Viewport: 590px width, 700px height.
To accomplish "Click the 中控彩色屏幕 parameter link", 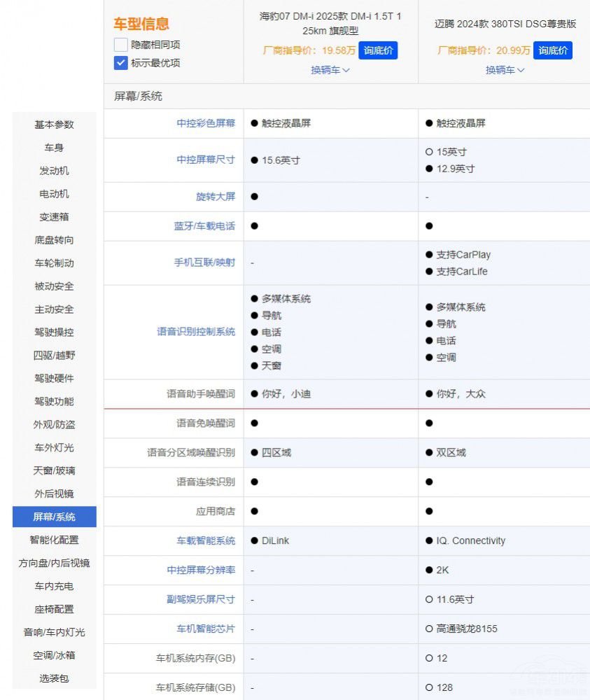I will click(206, 123).
